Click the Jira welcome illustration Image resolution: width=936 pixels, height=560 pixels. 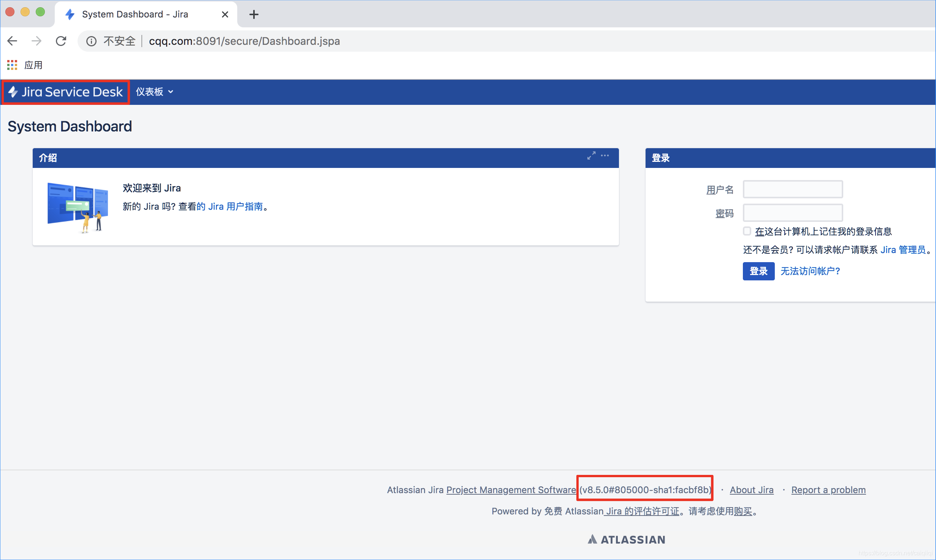78,207
